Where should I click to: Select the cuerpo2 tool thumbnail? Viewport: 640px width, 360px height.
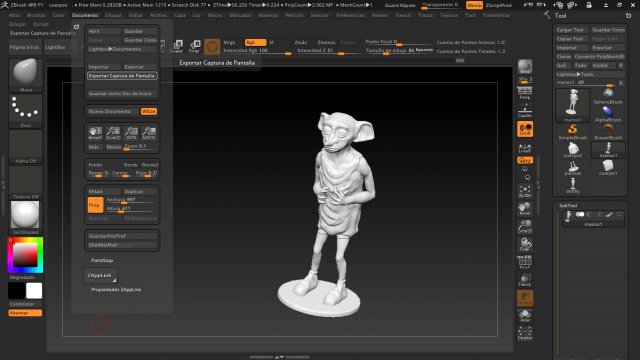[x=573, y=150]
